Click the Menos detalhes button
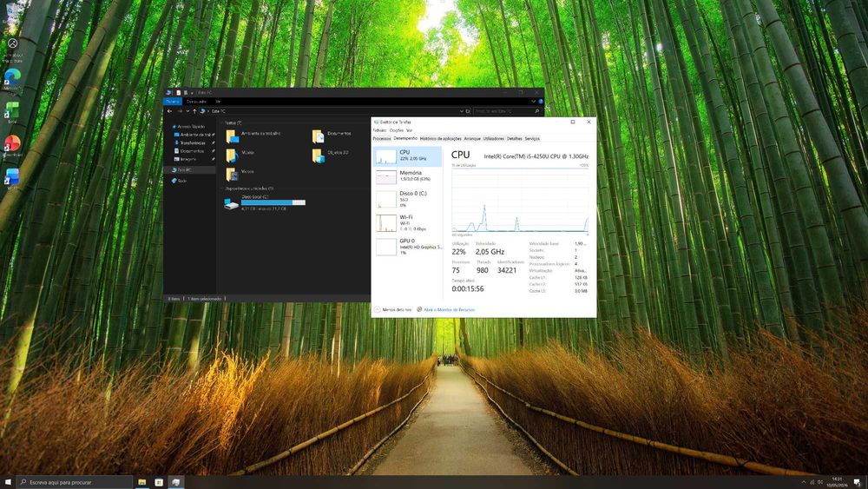The width and height of the screenshot is (868, 489). 393,309
